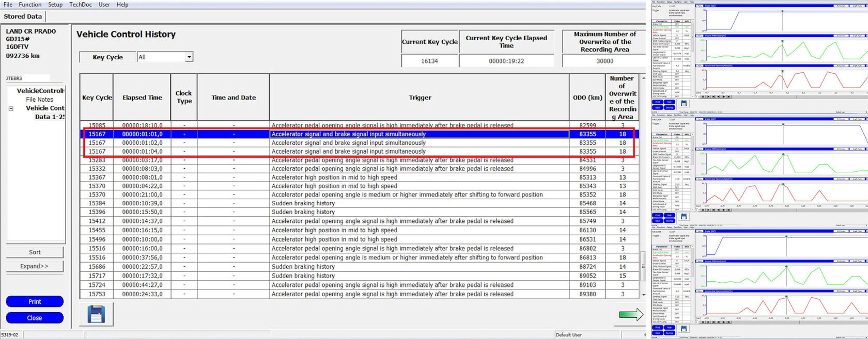
Task: Open the TechDoc menu
Action: (81, 4)
